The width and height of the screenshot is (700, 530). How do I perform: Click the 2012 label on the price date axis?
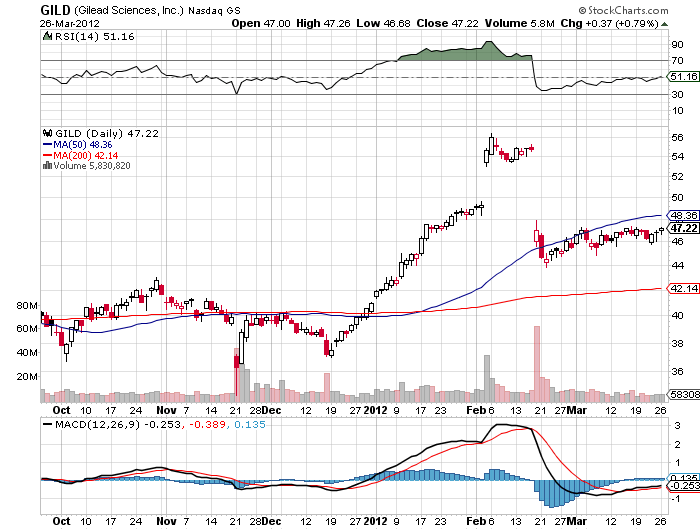pyautogui.click(x=375, y=410)
